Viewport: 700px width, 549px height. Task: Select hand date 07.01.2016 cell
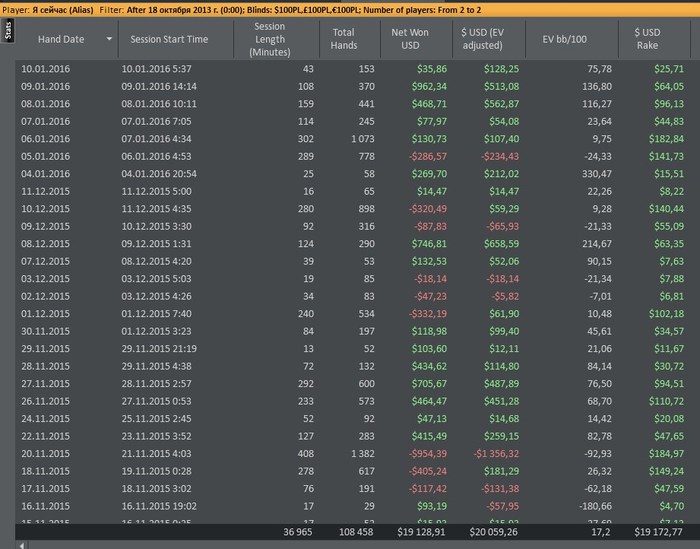[46, 121]
